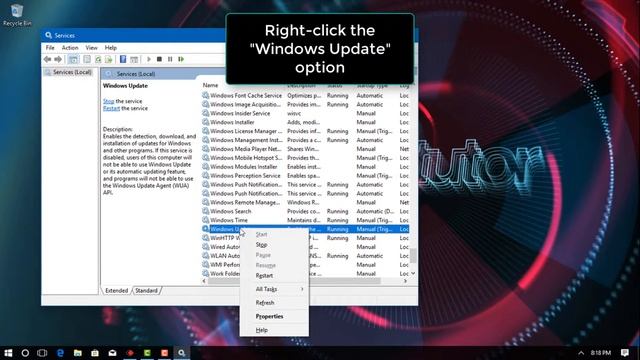Select Windows Installer row
Image resolution: width=640 pixels, height=360 pixels.
pyautogui.click(x=305, y=122)
